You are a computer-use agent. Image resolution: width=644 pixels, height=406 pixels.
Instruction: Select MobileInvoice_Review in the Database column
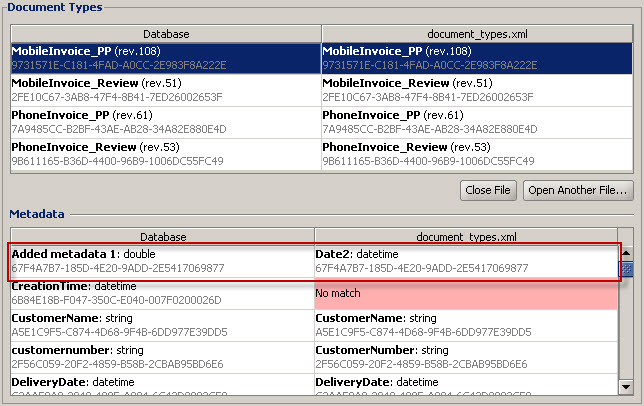165,90
